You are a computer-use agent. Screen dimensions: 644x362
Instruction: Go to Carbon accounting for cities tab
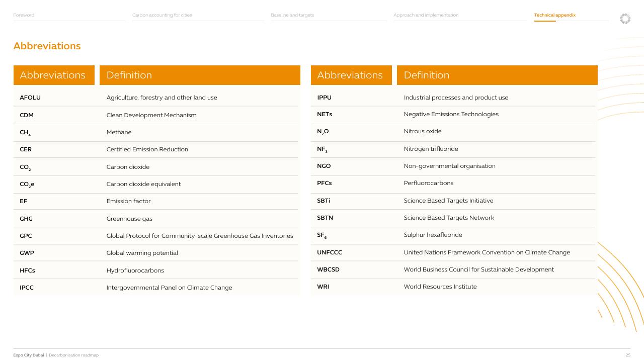[x=162, y=15]
